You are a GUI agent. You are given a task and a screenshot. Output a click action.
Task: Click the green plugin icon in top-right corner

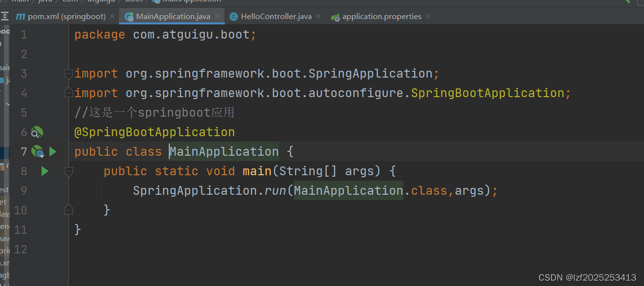(x=628, y=2)
